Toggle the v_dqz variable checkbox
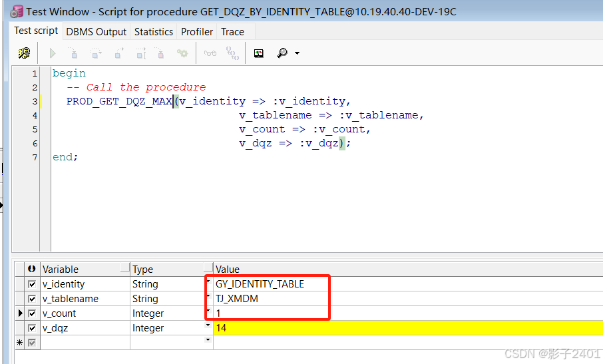Viewport: 603px width, 364px height. click(32, 328)
